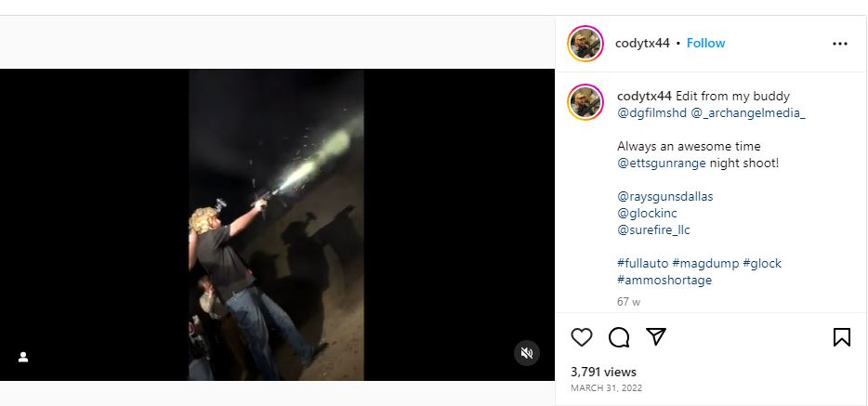Image resolution: width=868 pixels, height=406 pixels.
Task: Open the March 31, 2022 post date
Action: pos(606,388)
